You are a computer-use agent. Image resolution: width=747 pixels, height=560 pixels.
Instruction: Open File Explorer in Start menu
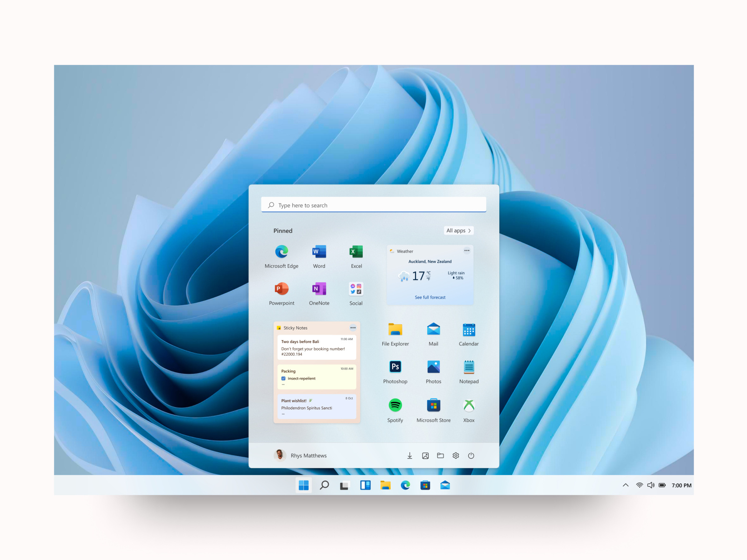pyautogui.click(x=395, y=334)
